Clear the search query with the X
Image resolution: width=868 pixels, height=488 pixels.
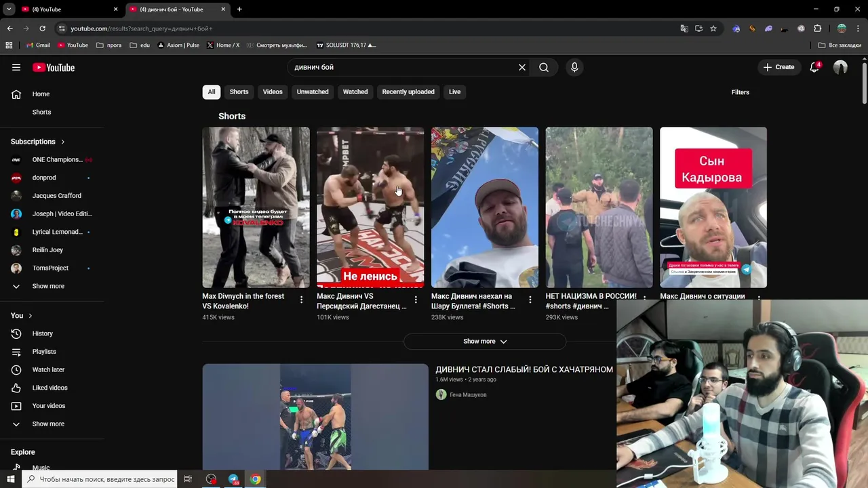522,67
